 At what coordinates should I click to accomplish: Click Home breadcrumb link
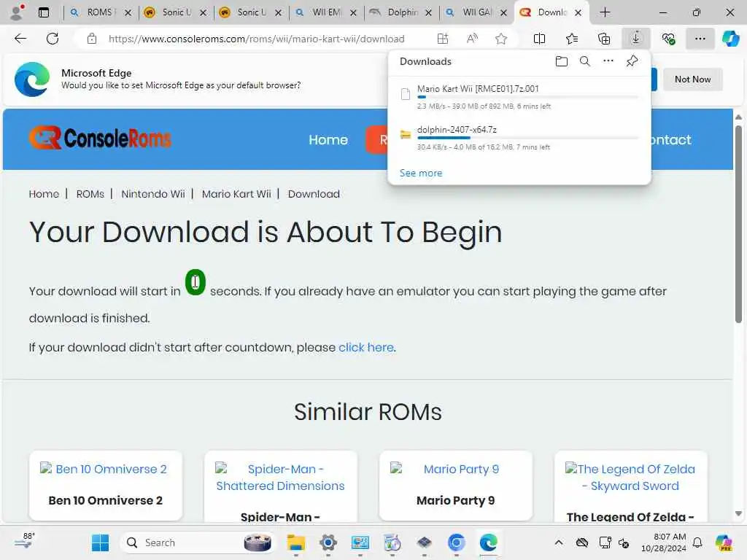[44, 194]
